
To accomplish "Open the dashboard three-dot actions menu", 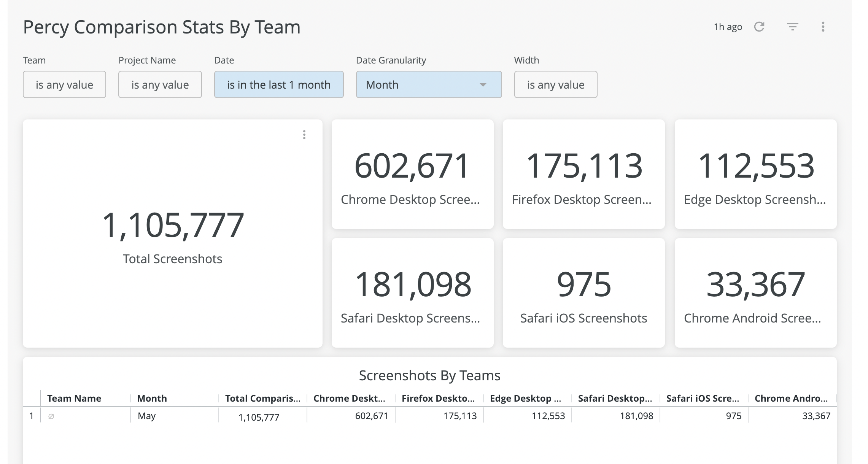I will (x=823, y=27).
